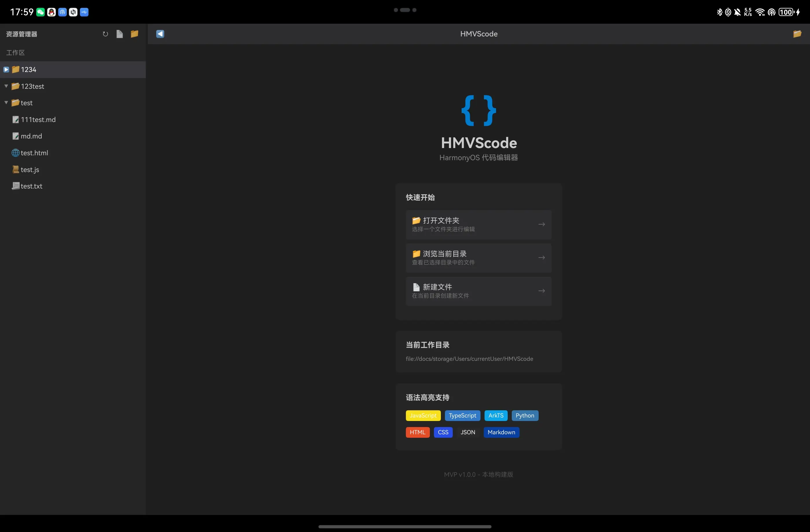Viewport: 810px width, 532px height.
Task: Click the new folder icon in explorer header
Action: tap(135, 34)
